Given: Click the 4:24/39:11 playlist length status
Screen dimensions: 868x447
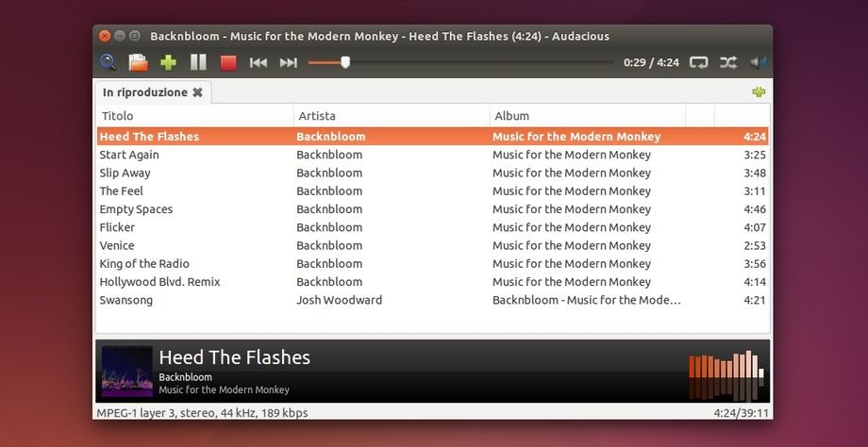Looking at the screenshot, I should coord(742,413).
